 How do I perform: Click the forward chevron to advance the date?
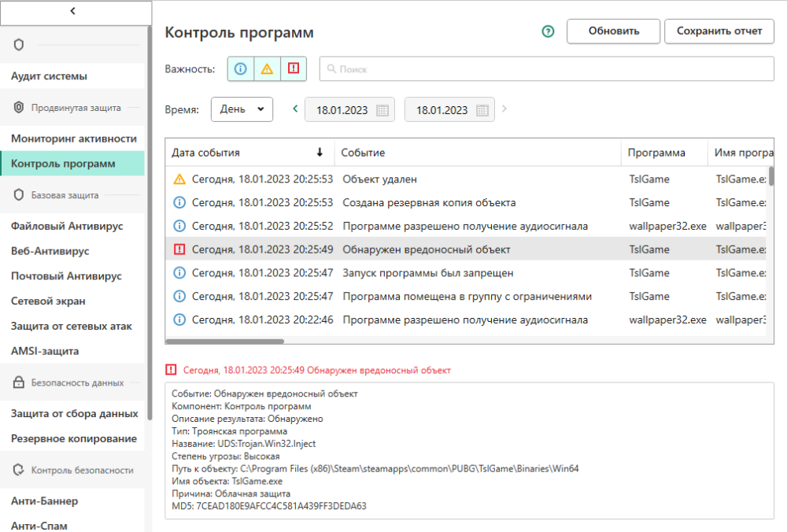tap(504, 109)
